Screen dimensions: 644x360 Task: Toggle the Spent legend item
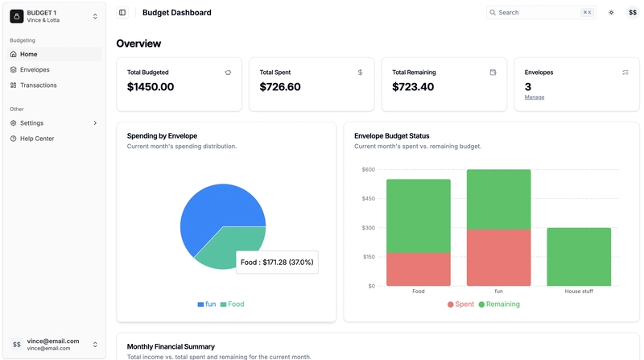(x=460, y=304)
